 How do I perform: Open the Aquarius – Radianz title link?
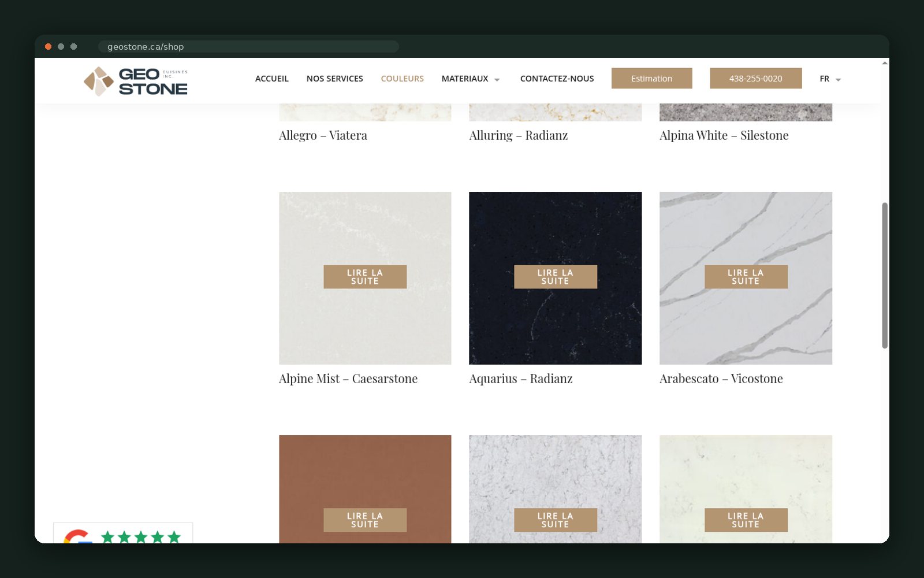(x=520, y=379)
